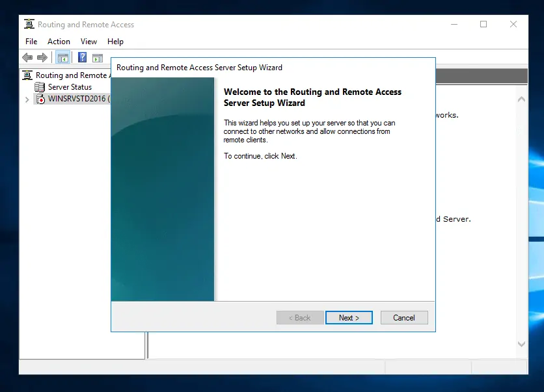Viewport: 544px width, 392px height.
Task: Click the Routing and Remote Access root icon
Action: pyautogui.click(x=28, y=75)
